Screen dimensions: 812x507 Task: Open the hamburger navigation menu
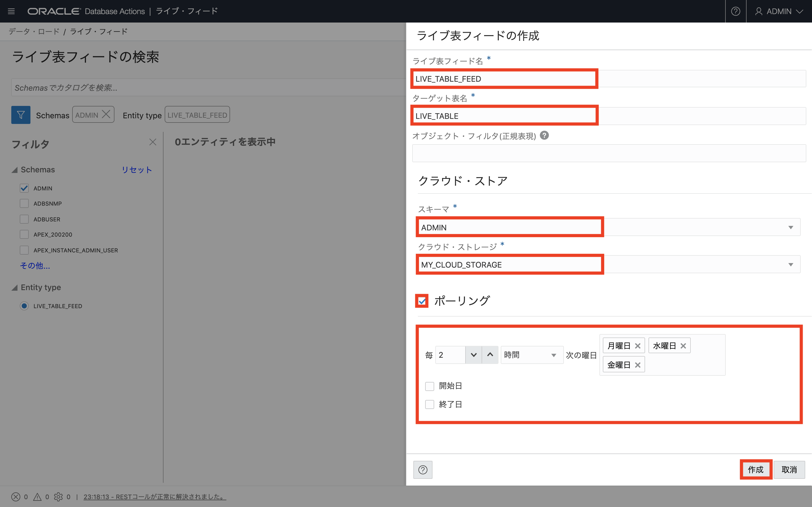(x=11, y=11)
